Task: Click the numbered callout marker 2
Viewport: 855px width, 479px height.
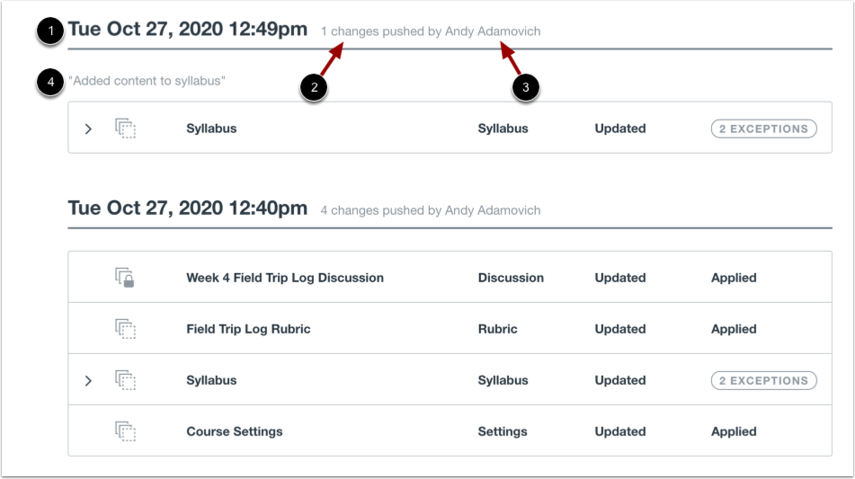Action: coord(314,87)
